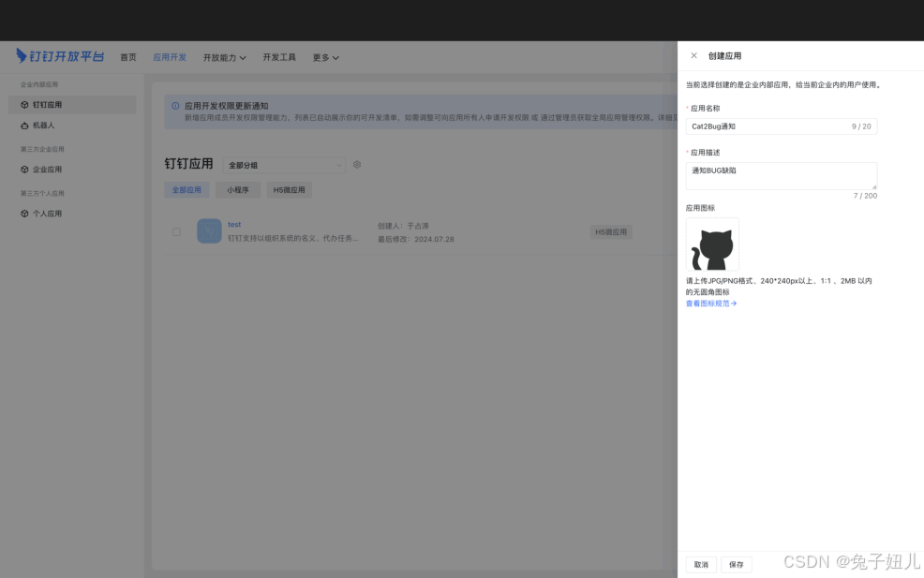Click 保存 to save the new application

click(736, 564)
